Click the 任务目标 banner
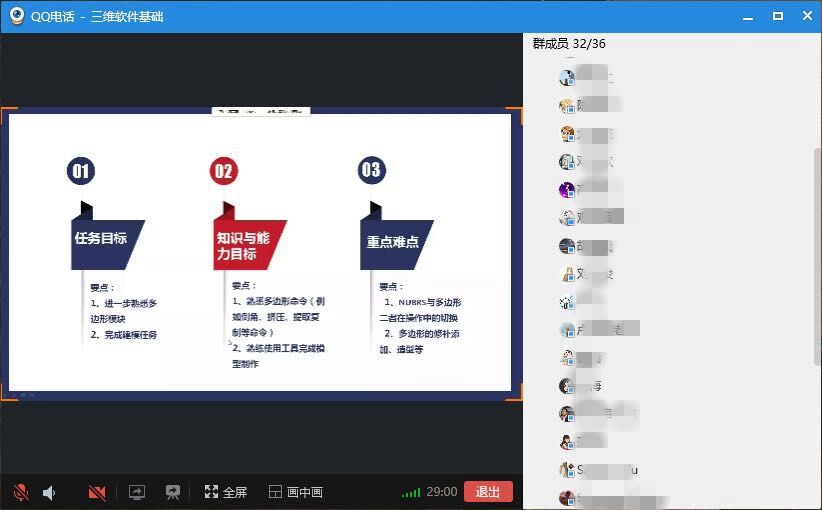 [x=107, y=244]
